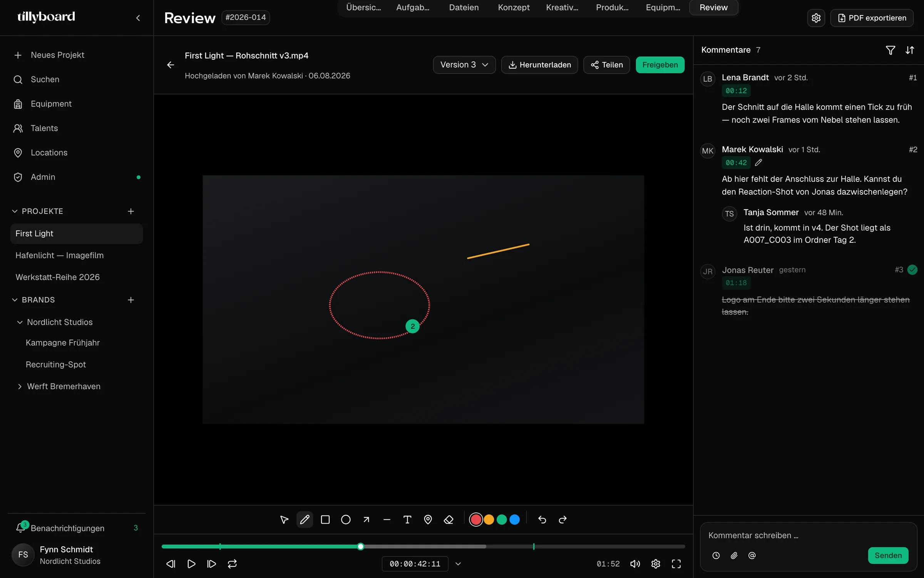
Task: Mute the video volume
Action: click(x=635, y=564)
